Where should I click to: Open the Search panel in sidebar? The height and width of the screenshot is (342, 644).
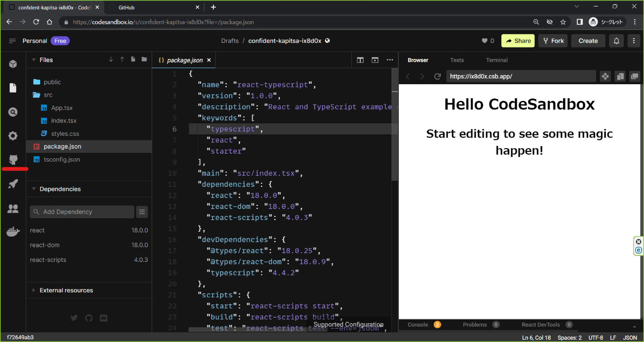(x=13, y=112)
